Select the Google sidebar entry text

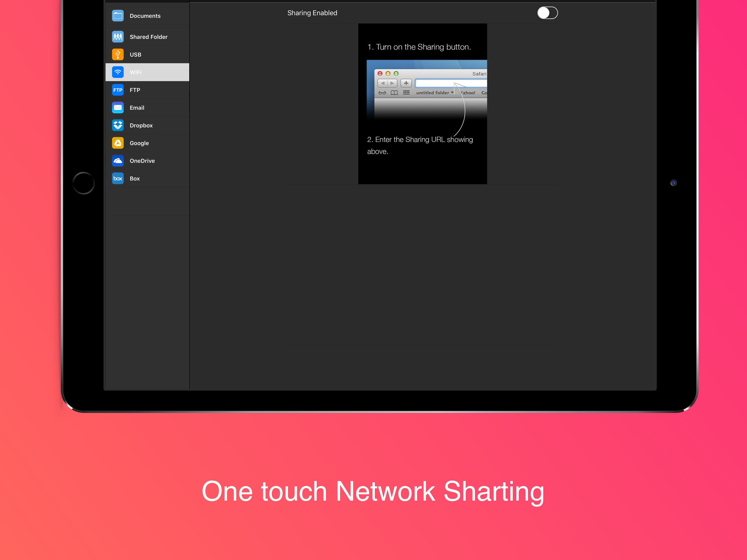point(139,143)
